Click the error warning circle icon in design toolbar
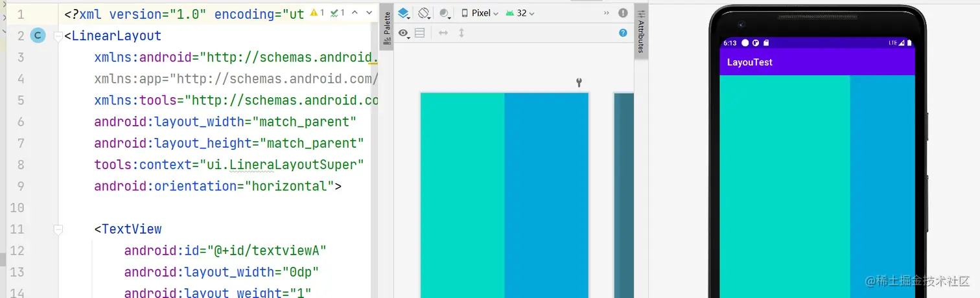The height and width of the screenshot is (298, 980). pyautogui.click(x=623, y=13)
